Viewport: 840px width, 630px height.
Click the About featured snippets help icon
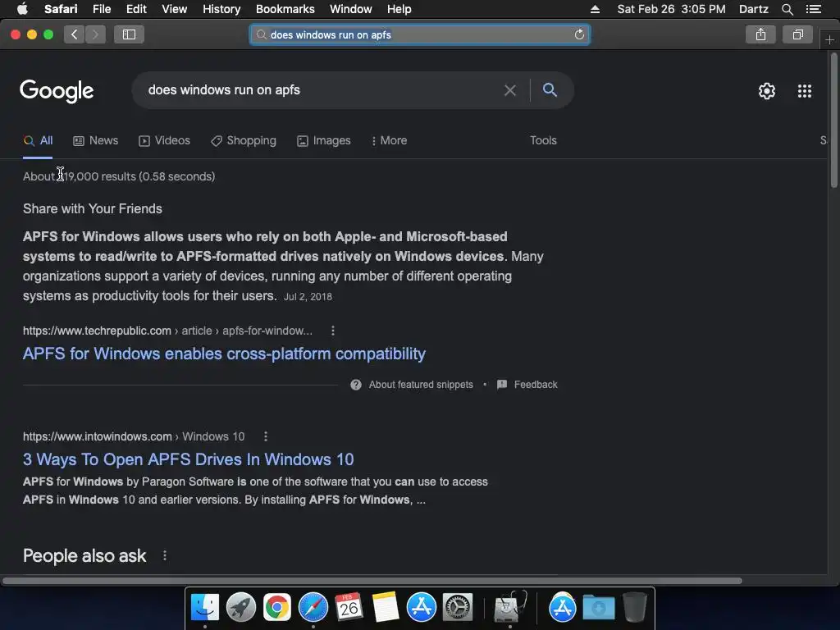356,385
